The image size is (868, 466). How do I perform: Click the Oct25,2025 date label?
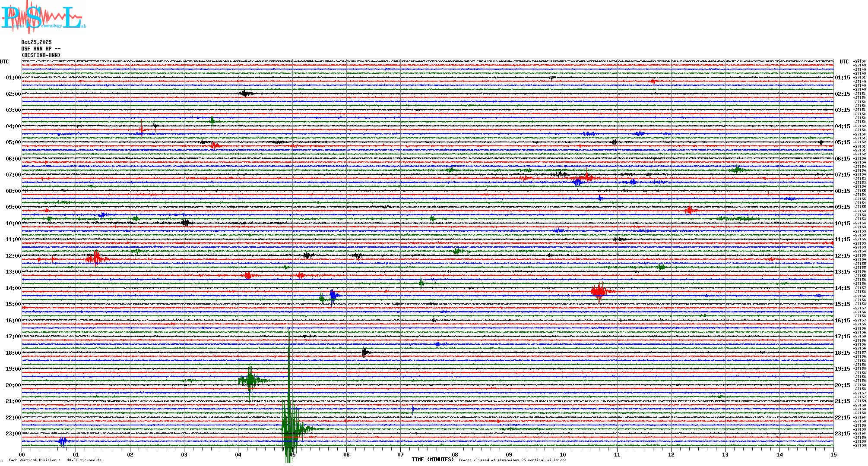[x=36, y=42]
